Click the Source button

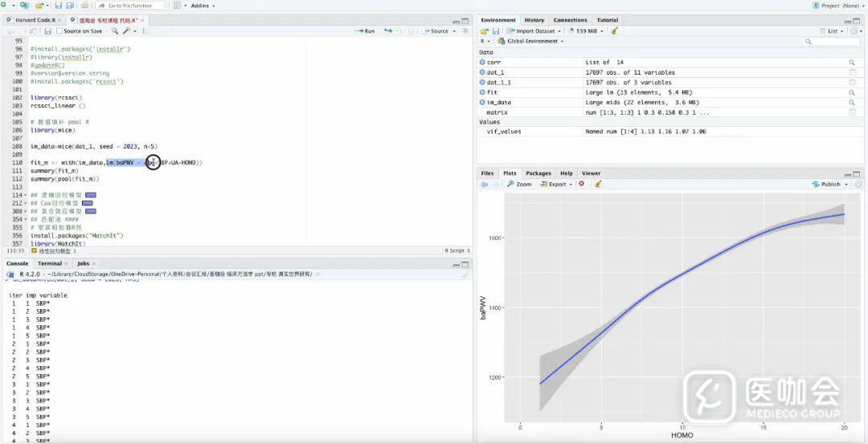[x=435, y=31]
